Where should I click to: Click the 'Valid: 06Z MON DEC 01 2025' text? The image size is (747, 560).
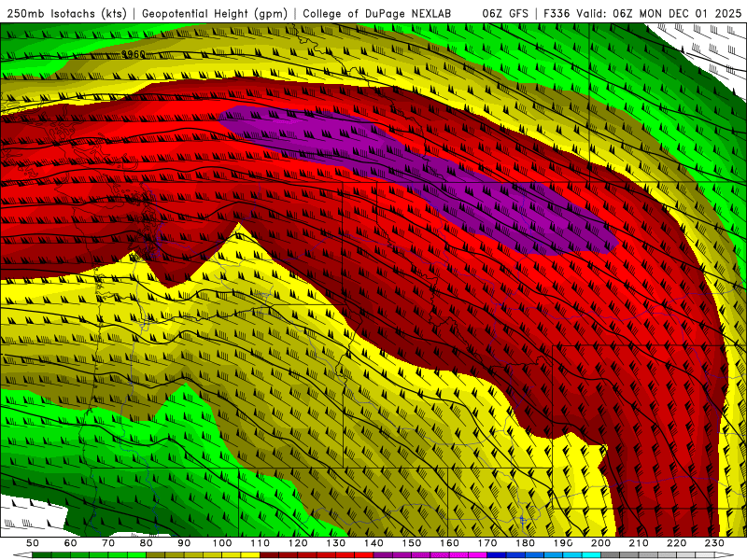[x=659, y=13]
